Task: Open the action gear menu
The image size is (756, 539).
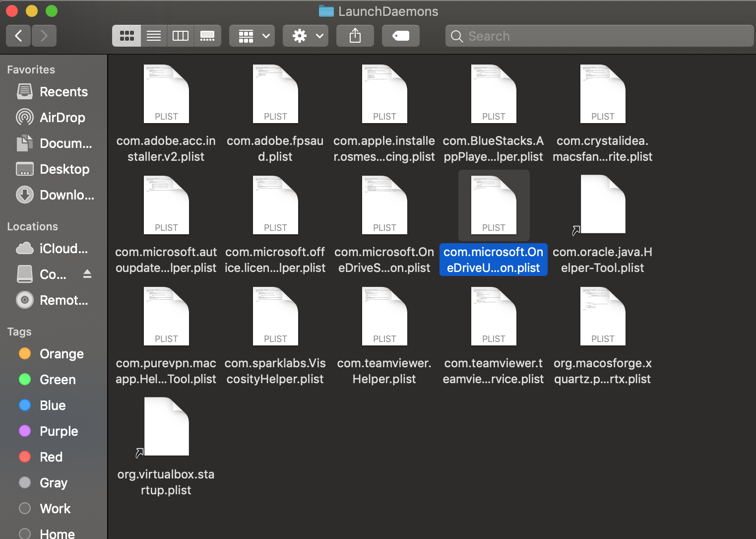Action: click(x=305, y=35)
